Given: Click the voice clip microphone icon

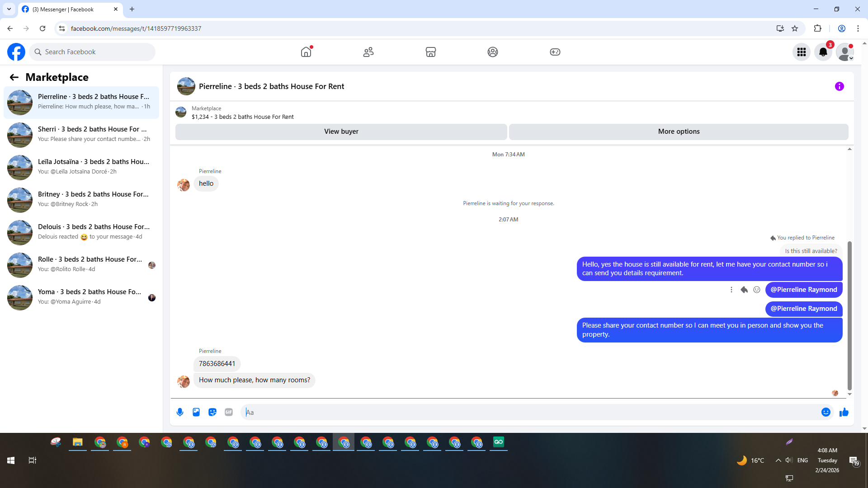Looking at the screenshot, I should click(180, 412).
